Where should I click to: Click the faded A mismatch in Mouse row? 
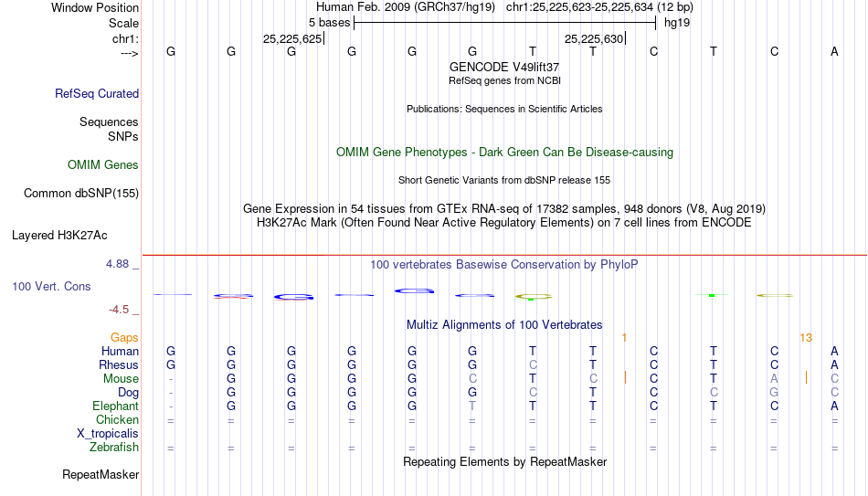tap(774, 379)
